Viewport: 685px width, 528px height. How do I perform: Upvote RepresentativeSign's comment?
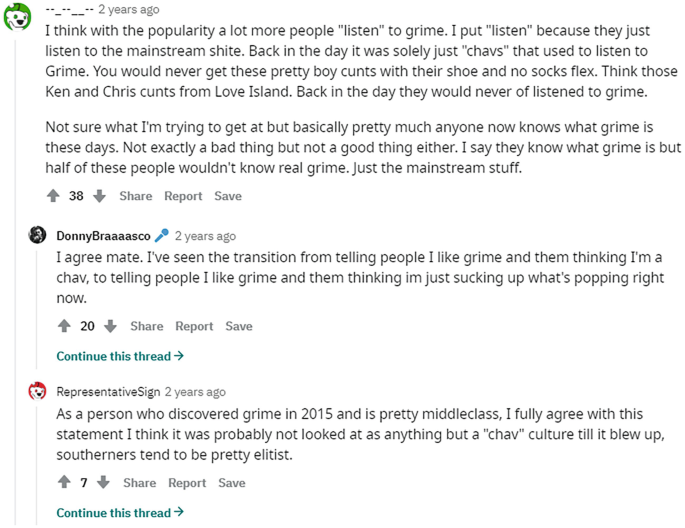tap(64, 483)
